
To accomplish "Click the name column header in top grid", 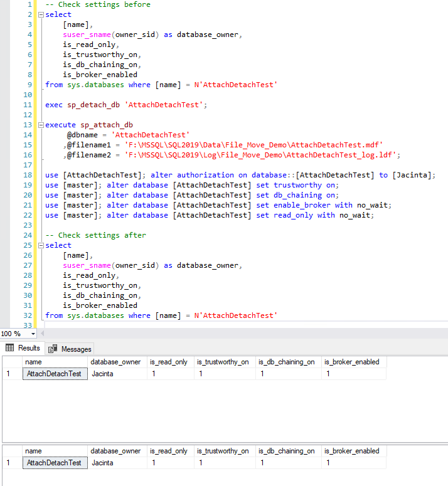I will point(55,362).
